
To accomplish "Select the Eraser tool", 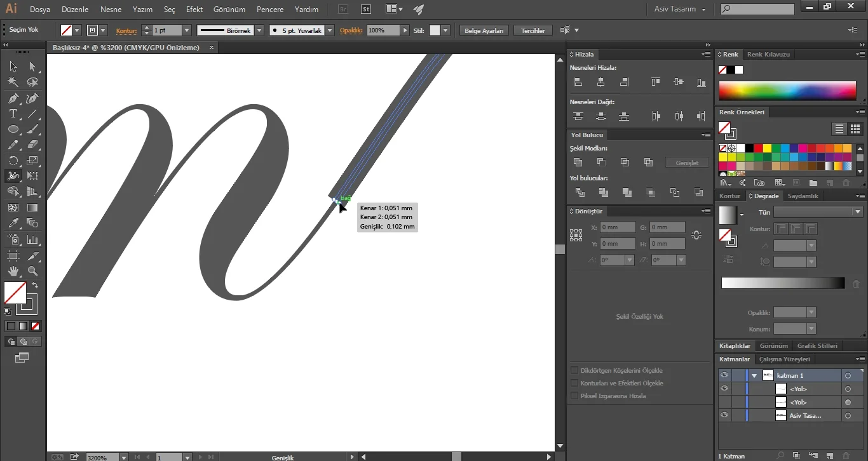I will click(x=32, y=145).
